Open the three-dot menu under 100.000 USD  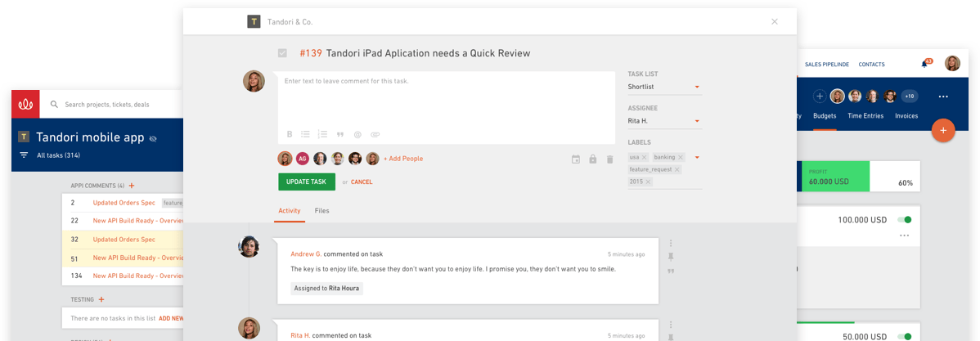click(905, 236)
